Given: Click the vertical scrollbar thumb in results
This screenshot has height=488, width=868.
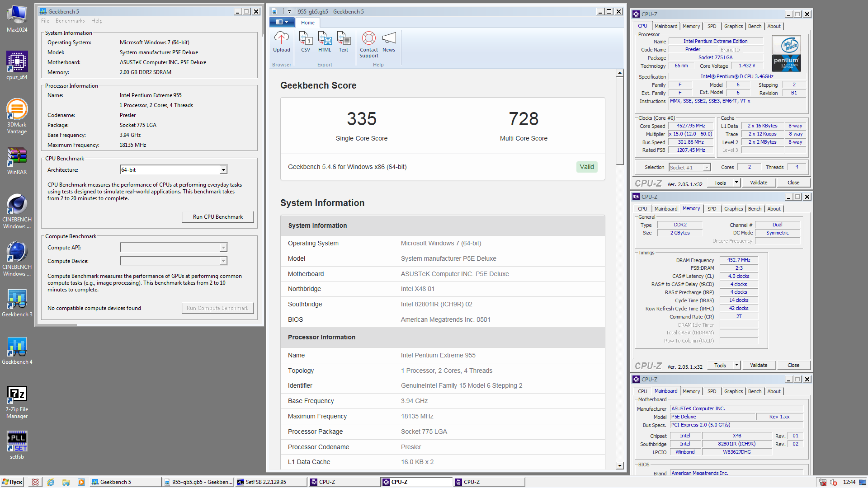Looking at the screenshot, I should (x=620, y=121).
